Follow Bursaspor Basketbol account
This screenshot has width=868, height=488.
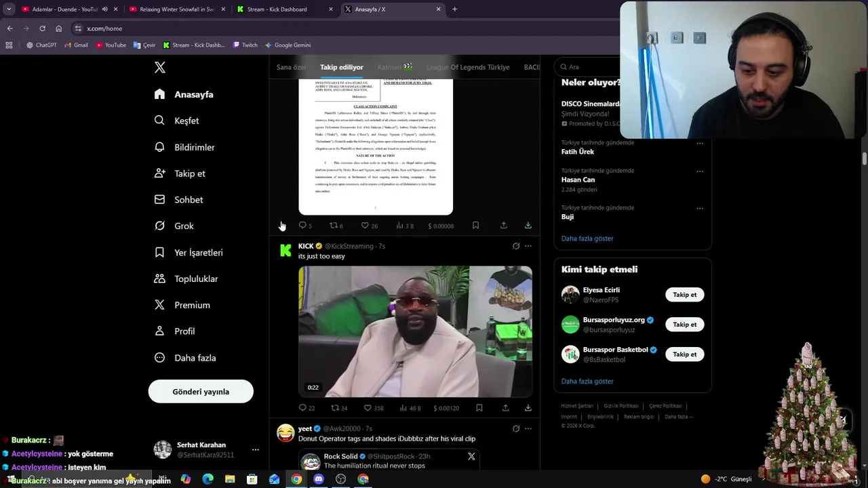tap(685, 354)
